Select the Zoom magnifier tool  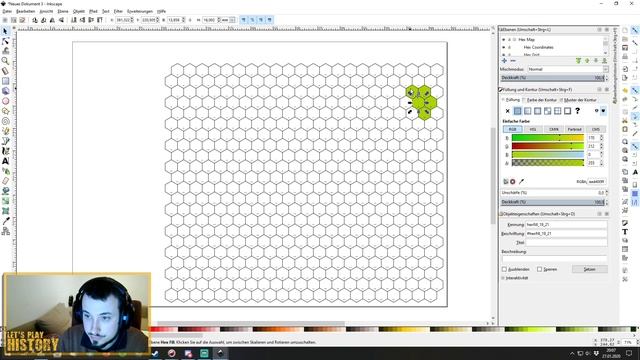(5, 61)
